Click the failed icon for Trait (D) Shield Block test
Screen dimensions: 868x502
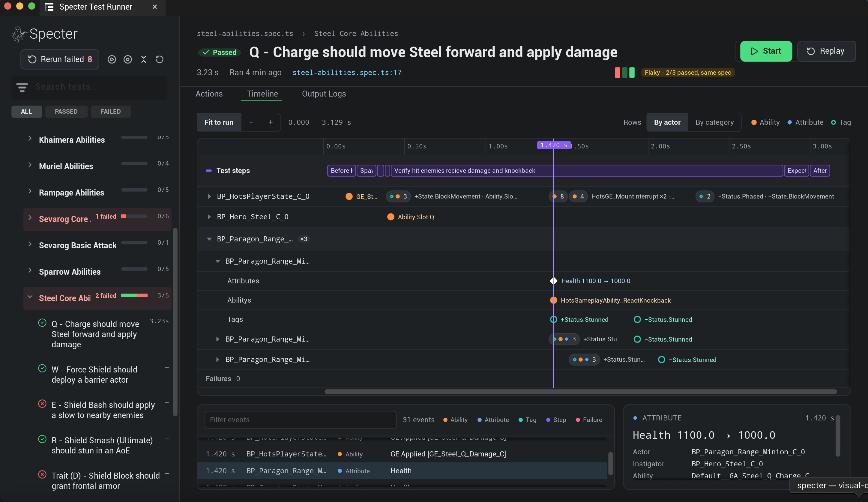[x=42, y=474]
